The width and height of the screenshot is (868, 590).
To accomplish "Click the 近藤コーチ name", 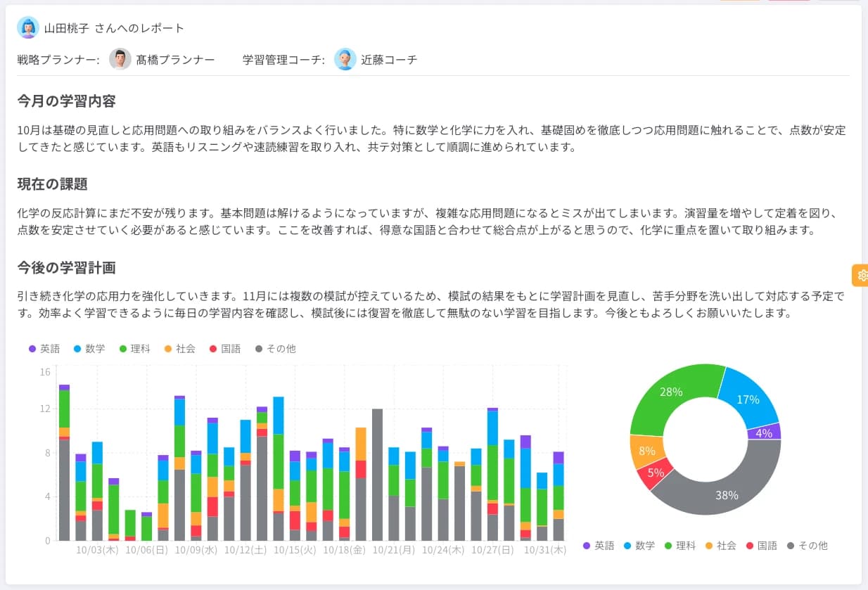I will point(389,60).
